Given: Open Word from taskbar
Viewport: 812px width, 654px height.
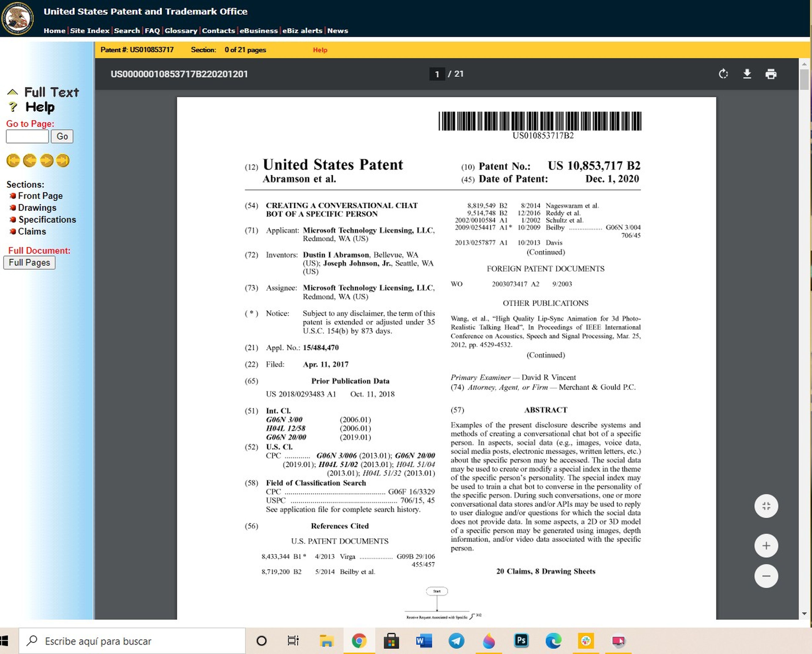Looking at the screenshot, I should point(424,641).
